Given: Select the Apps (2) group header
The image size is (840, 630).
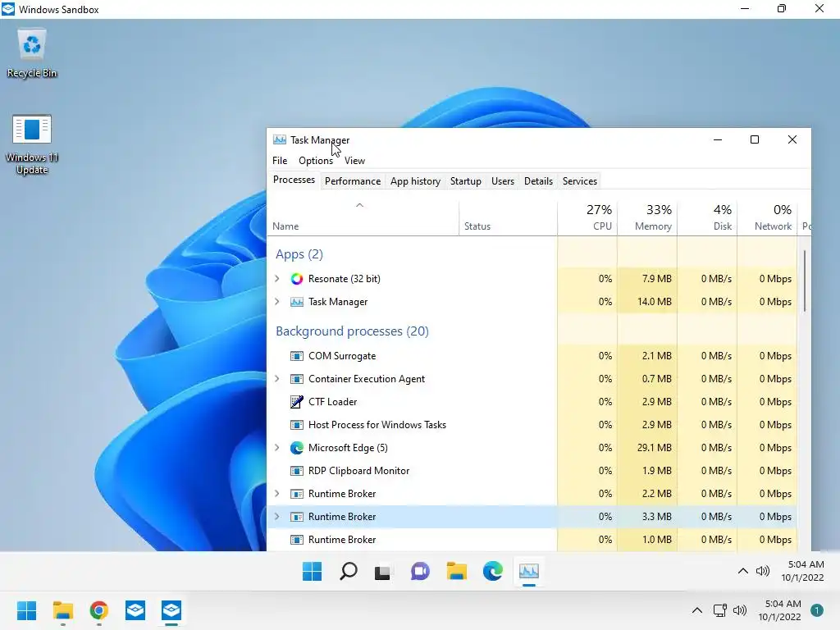Looking at the screenshot, I should point(299,254).
